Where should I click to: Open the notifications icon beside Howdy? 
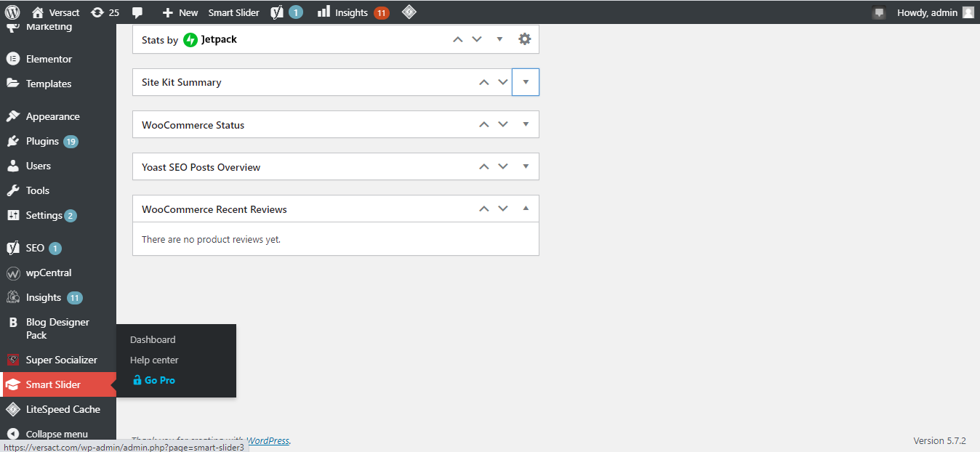coord(879,12)
